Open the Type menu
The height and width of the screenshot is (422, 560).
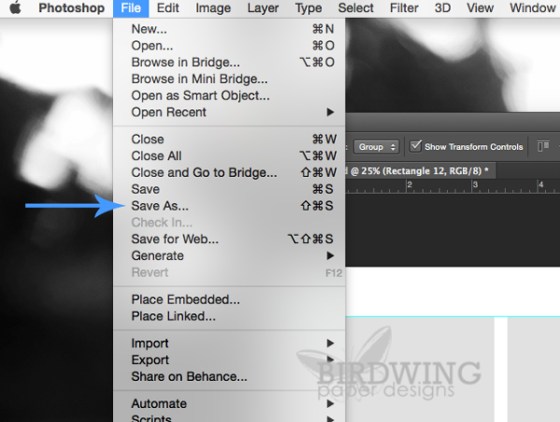click(309, 8)
